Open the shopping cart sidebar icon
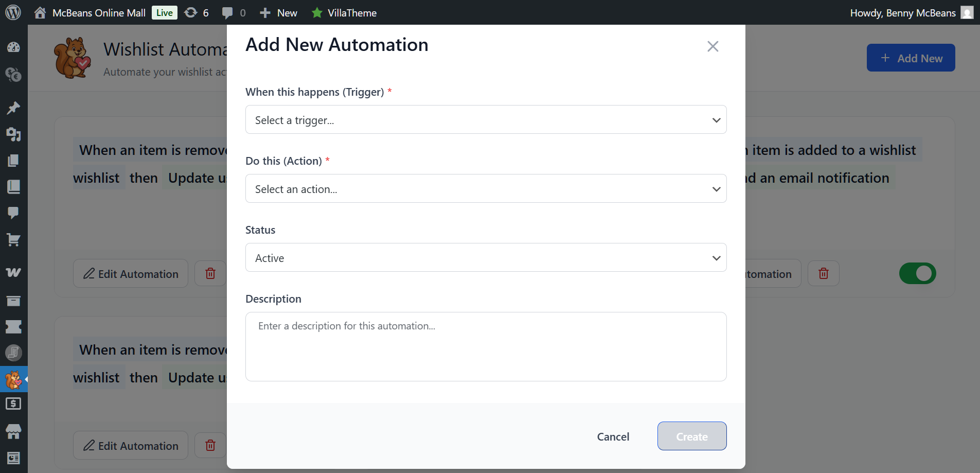Image resolution: width=980 pixels, height=473 pixels. pyautogui.click(x=13, y=239)
